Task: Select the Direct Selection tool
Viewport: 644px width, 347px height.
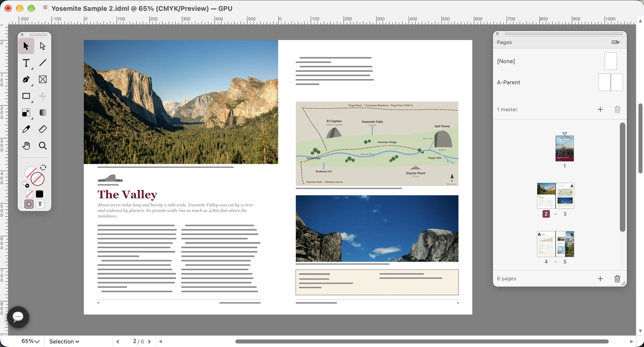Action: [x=43, y=46]
